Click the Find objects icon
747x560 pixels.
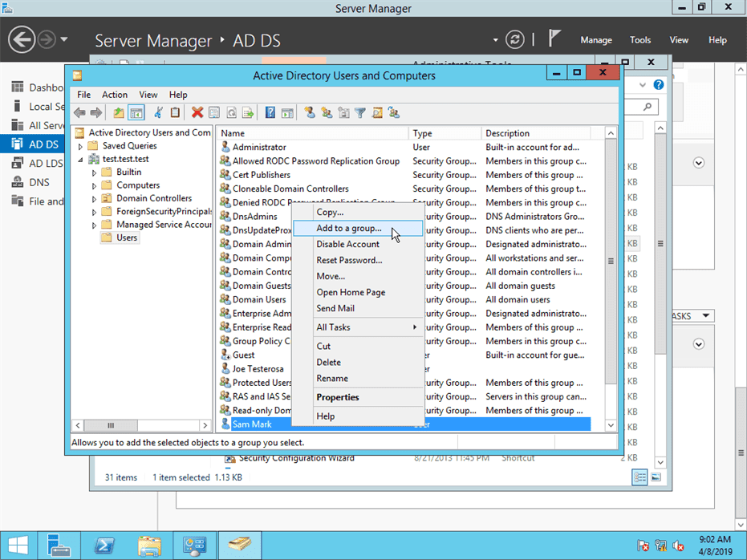pos(377,113)
